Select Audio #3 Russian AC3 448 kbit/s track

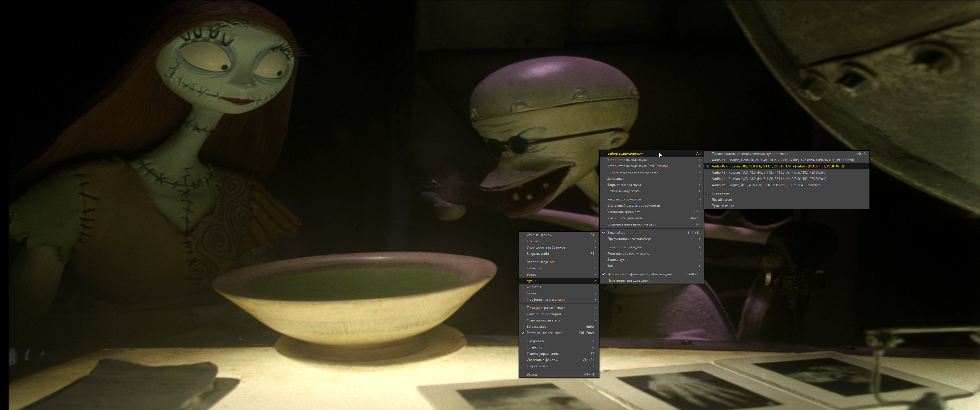(x=786, y=173)
